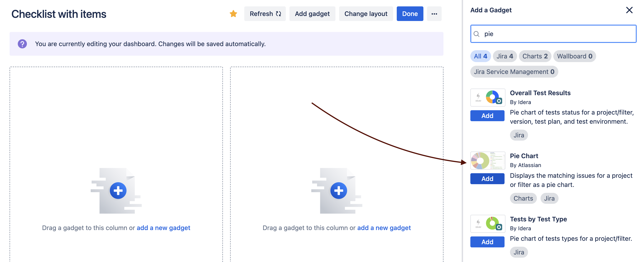This screenshot has height=262, width=644.
Task: Click the Overall Test Results thumbnail
Action: point(487,97)
